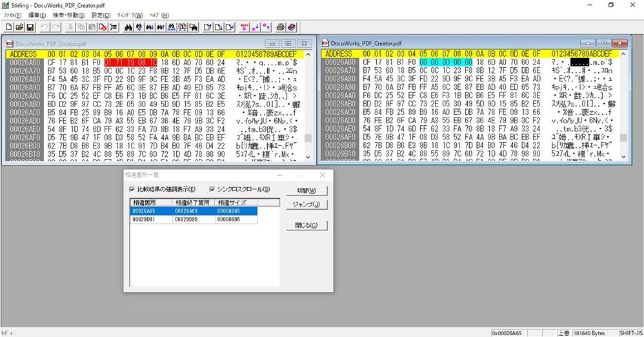
Task: Open the ウィンドウ(W) menu
Action: 130,15
